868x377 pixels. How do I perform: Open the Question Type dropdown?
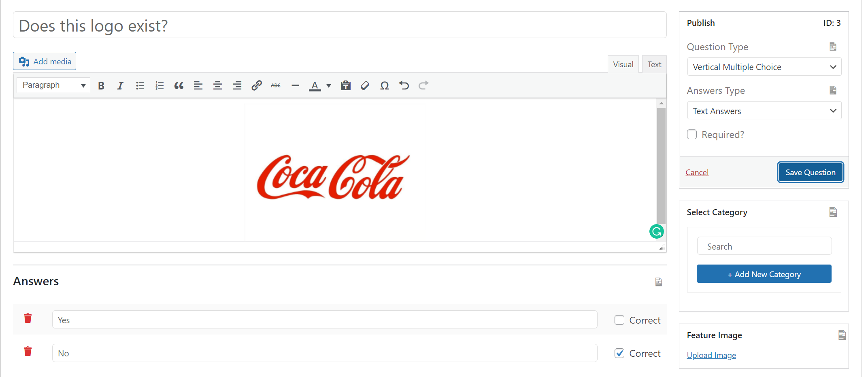(764, 67)
